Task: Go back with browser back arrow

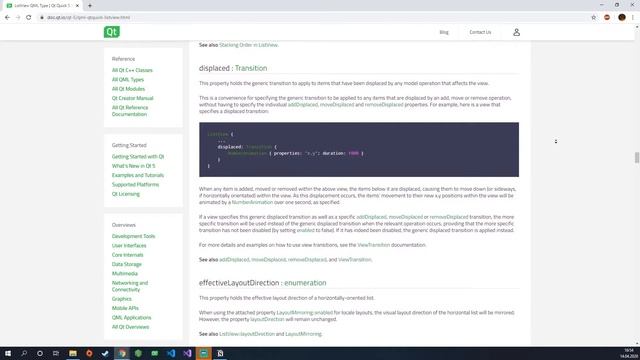Action: point(7,18)
